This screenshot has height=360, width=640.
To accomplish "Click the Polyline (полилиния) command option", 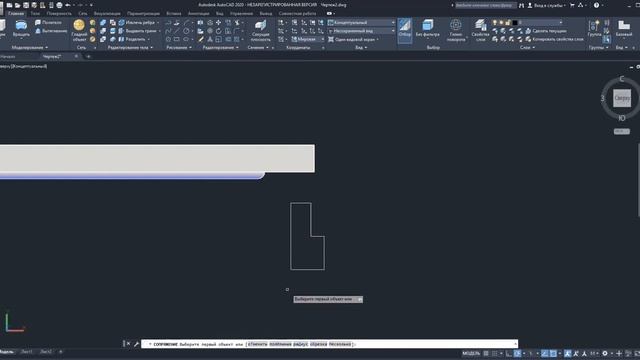I will coord(280,344).
